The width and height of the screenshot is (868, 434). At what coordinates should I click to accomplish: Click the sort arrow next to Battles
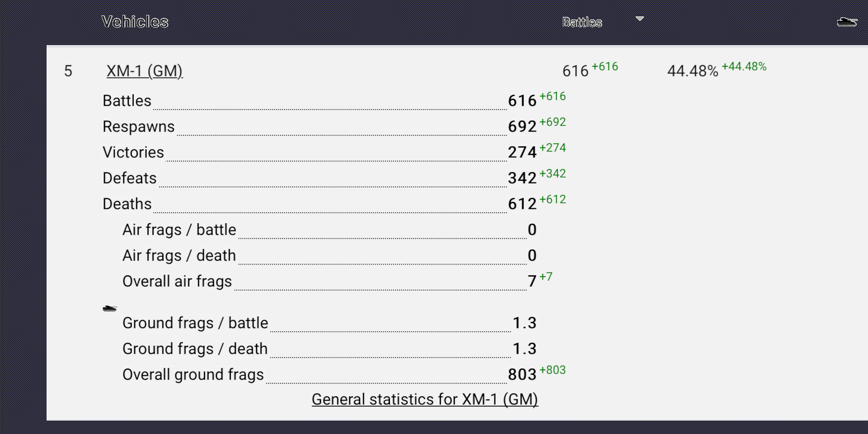point(640,19)
